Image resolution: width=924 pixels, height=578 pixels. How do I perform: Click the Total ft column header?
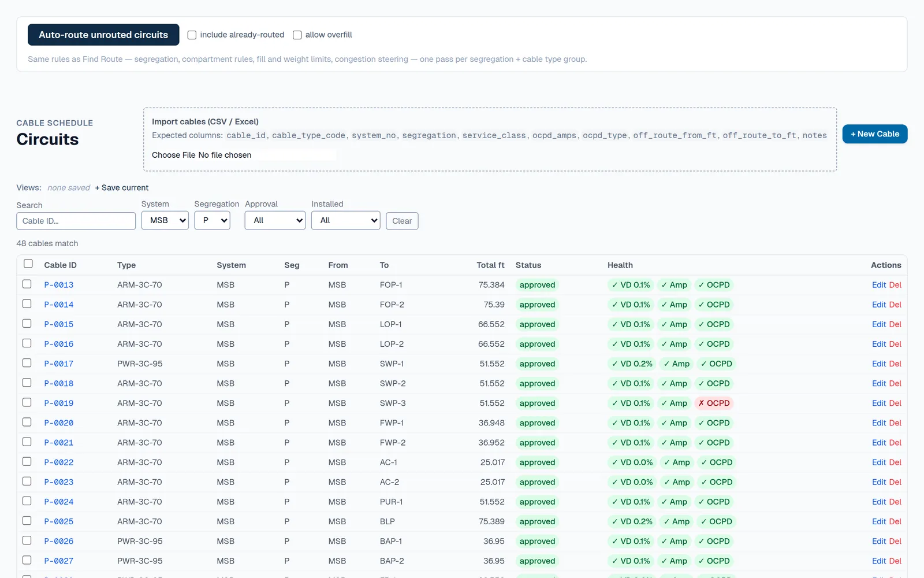(490, 265)
